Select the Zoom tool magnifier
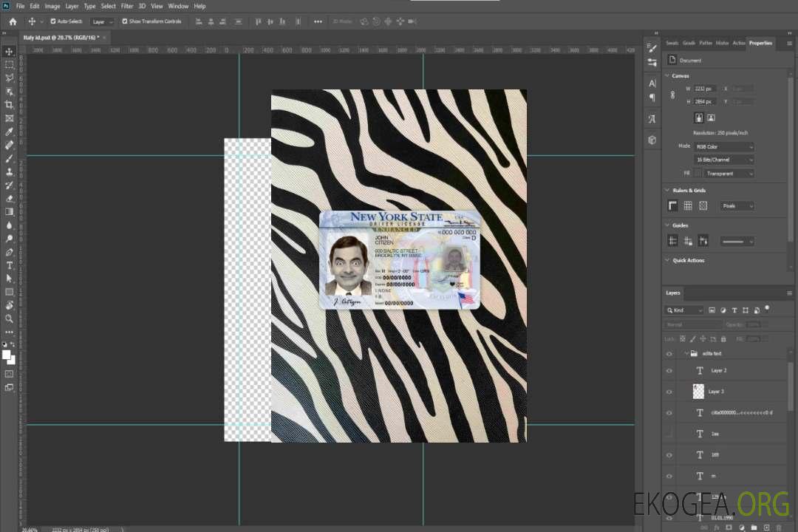The width and height of the screenshot is (798, 532). coord(10,318)
